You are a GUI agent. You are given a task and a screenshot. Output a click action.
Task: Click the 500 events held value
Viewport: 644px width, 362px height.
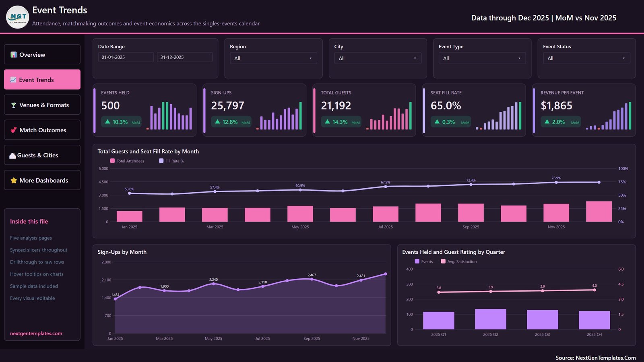(110, 106)
